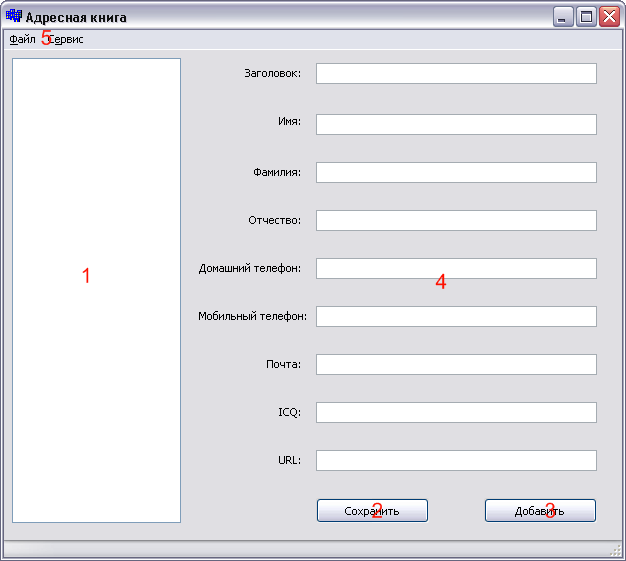Focus the Домашний телефон input field
Screen dimensions: 626x561
coord(456,268)
